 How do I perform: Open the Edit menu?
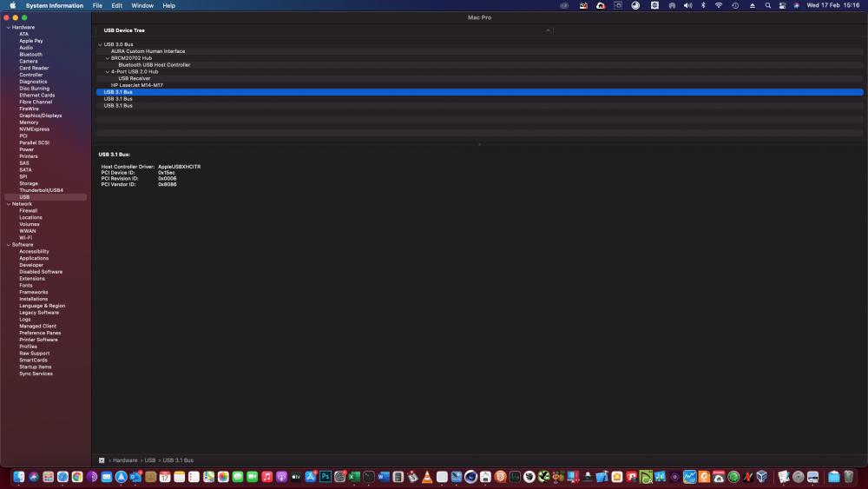pyautogui.click(x=117, y=5)
